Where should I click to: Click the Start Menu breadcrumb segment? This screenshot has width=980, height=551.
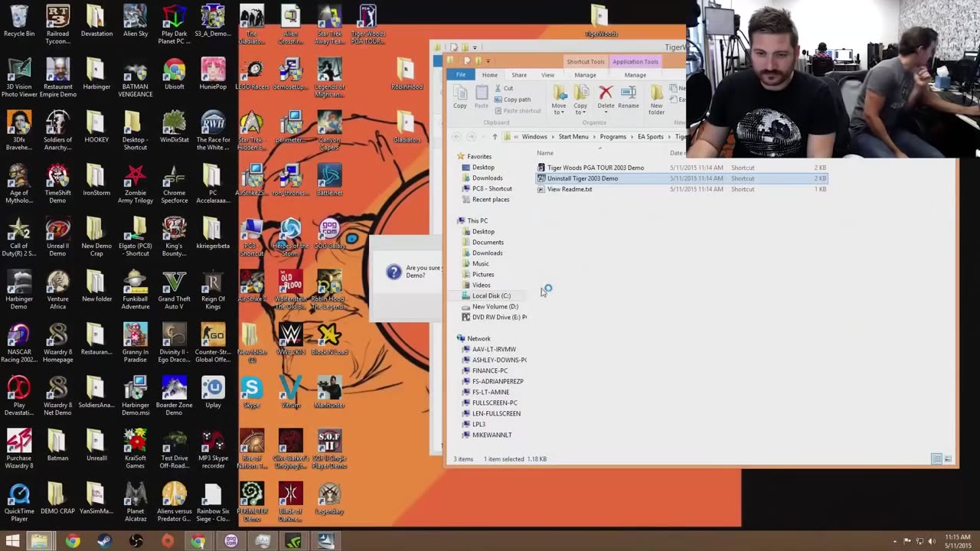(573, 137)
